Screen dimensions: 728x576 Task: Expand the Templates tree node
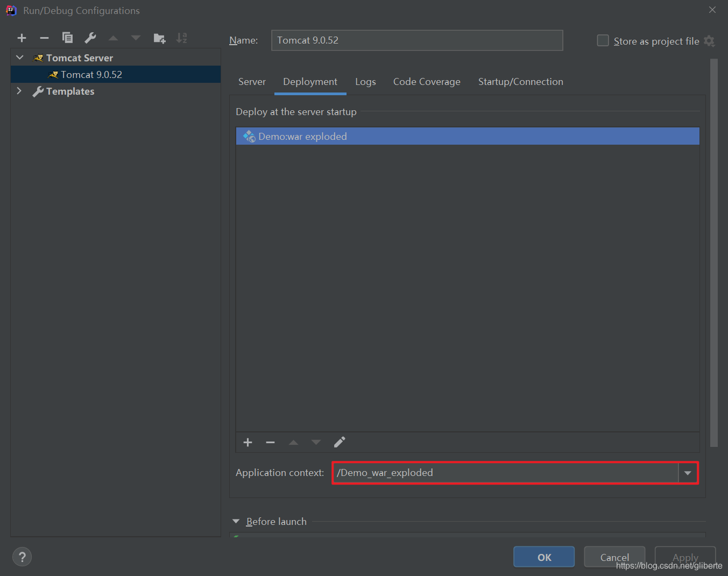(x=19, y=91)
